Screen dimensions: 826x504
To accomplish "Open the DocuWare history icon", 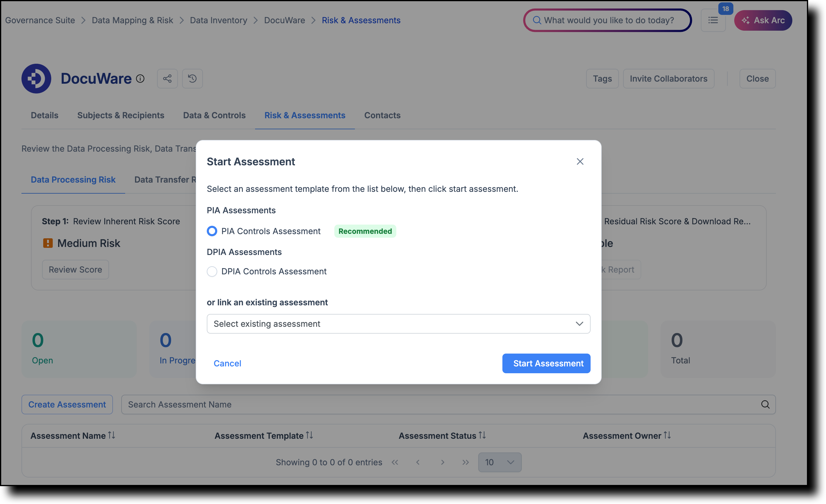I will point(192,79).
